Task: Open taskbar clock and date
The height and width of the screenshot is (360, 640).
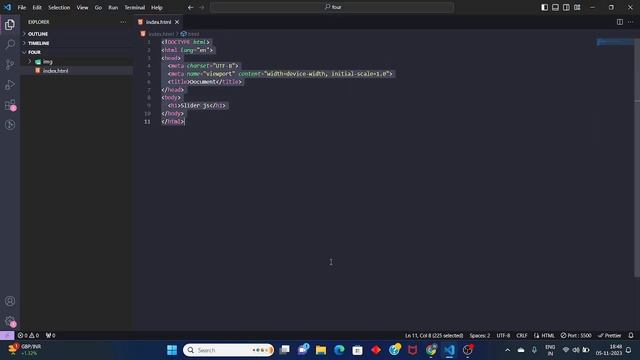Action: 609,350
